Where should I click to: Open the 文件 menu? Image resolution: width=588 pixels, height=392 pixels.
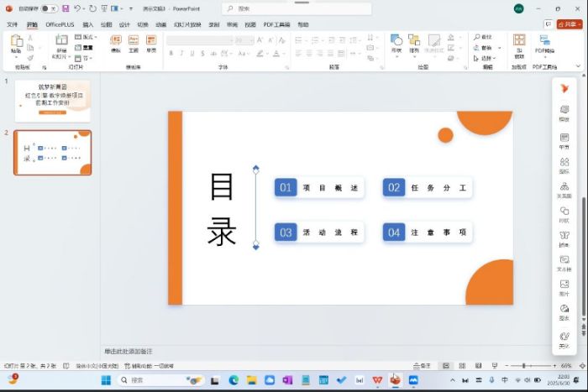click(x=13, y=24)
